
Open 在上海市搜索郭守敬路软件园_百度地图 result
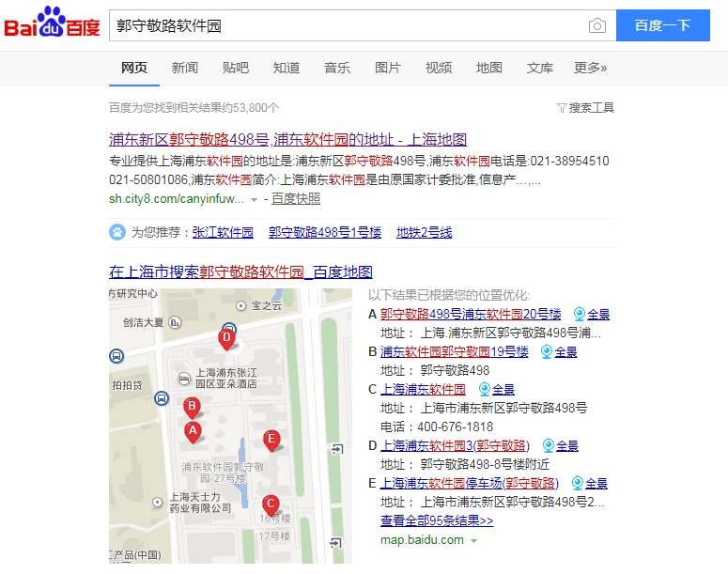pos(241,272)
